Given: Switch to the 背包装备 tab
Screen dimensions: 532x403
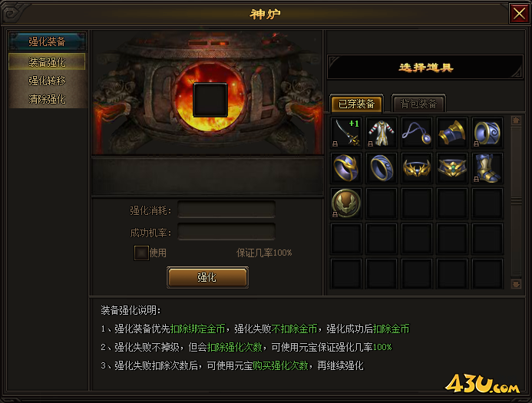Looking at the screenshot, I should click(418, 104).
